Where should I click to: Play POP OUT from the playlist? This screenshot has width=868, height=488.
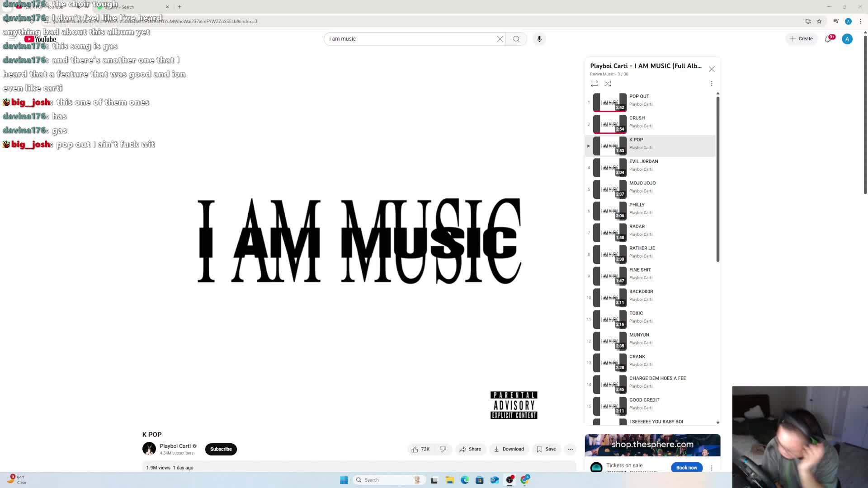point(651,103)
